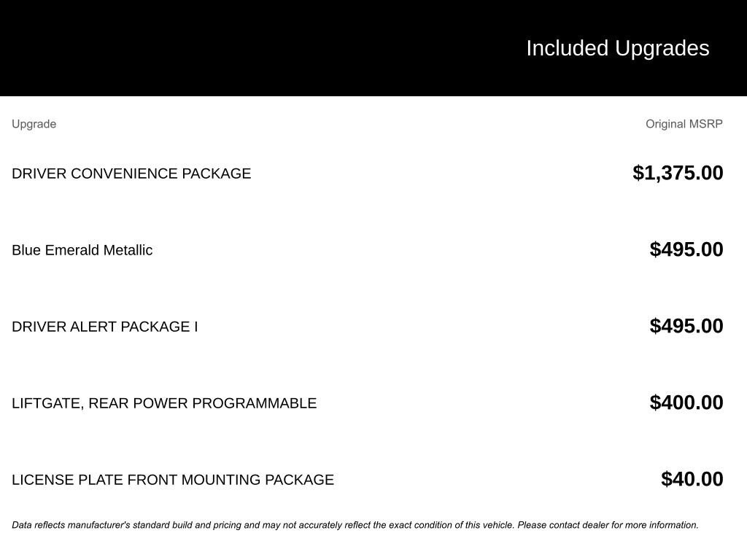
Task: Click the $495.00 price for Driver Alert Package
Action: (686, 326)
